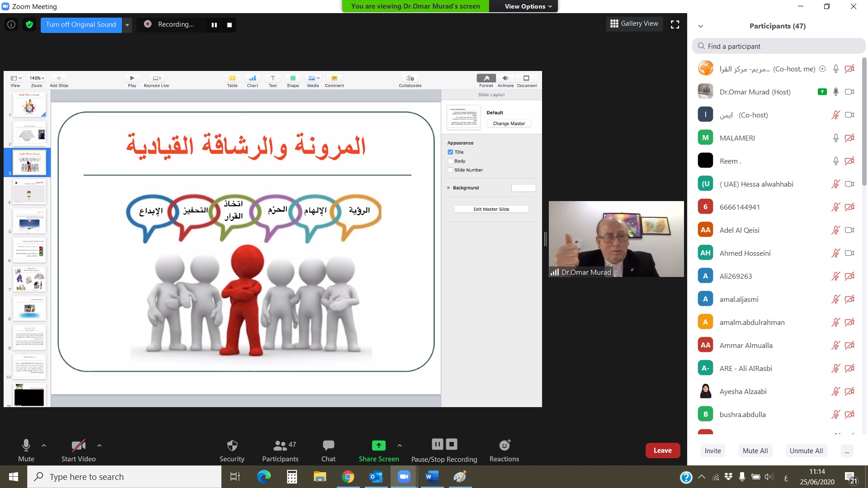Click the Reactions smiley icon
868x488 pixels.
[x=504, y=446]
